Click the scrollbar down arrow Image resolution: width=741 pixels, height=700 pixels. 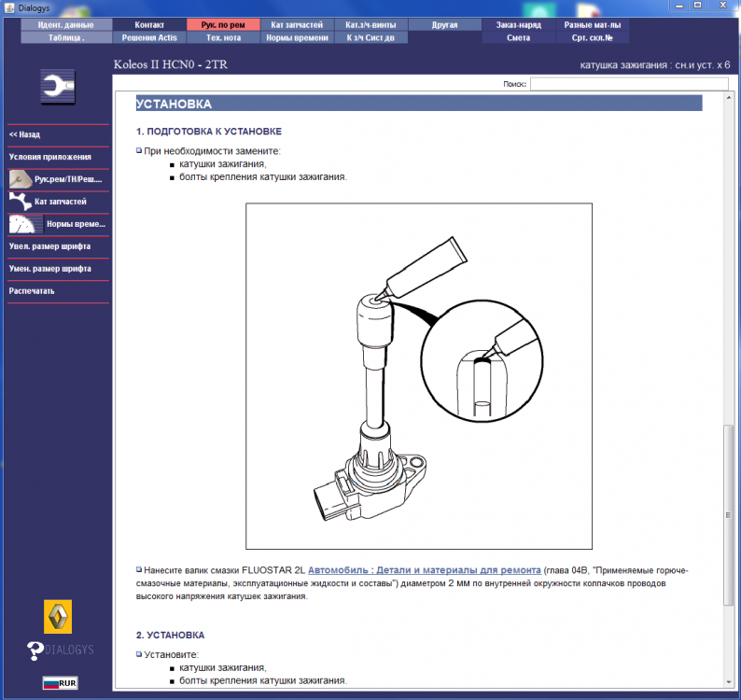click(x=728, y=682)
